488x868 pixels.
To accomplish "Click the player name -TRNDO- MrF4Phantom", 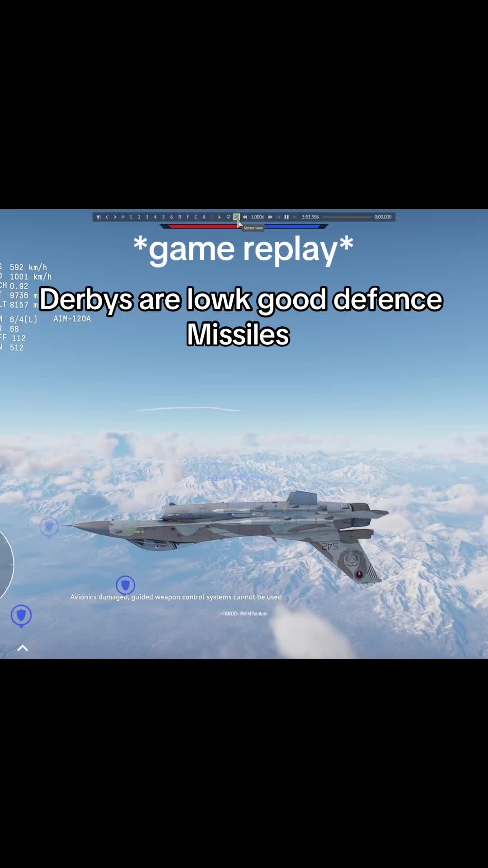I will click(x=244, y=613).
